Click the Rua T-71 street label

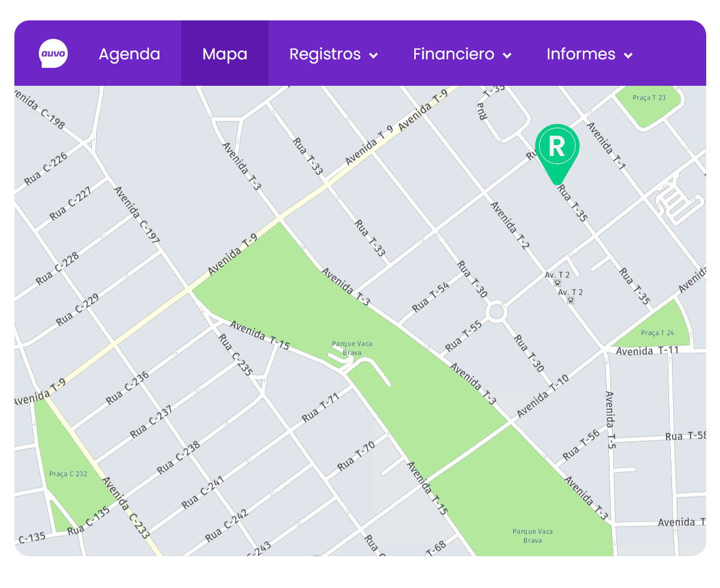[x=320, y=407]
